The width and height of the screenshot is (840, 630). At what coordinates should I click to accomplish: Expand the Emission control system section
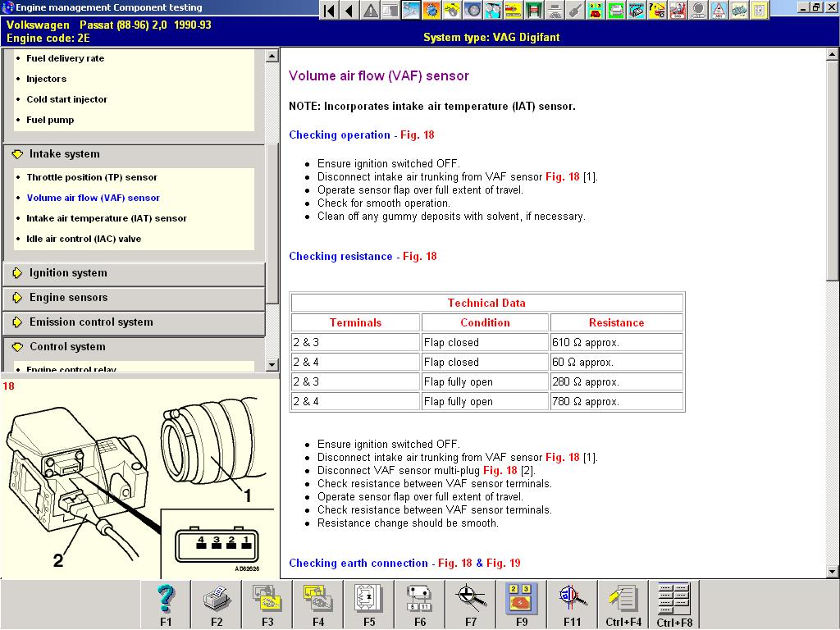[90, 322]
